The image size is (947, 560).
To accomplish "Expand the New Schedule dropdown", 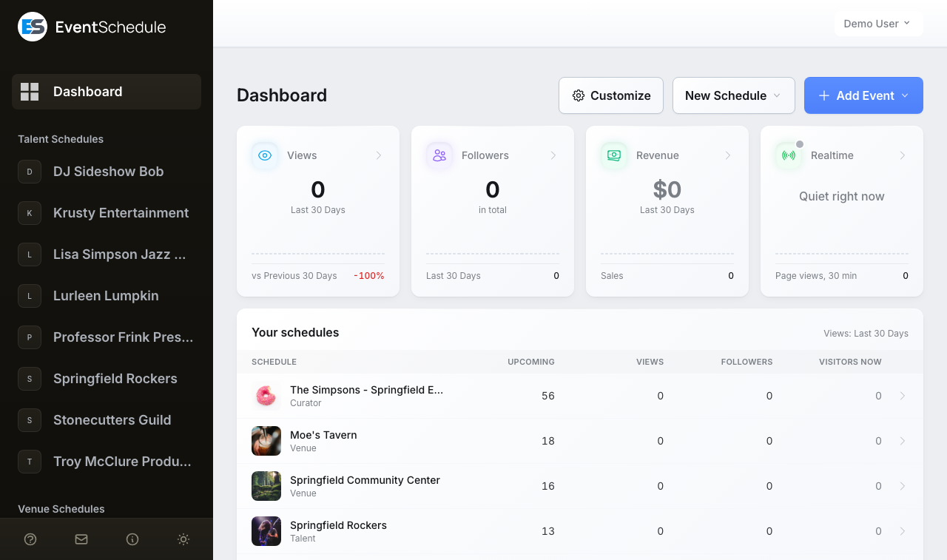I will click(734, 95).
